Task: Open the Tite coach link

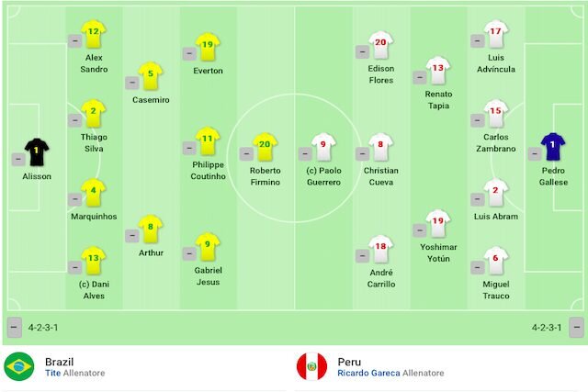Action: (x=53, y=373)
